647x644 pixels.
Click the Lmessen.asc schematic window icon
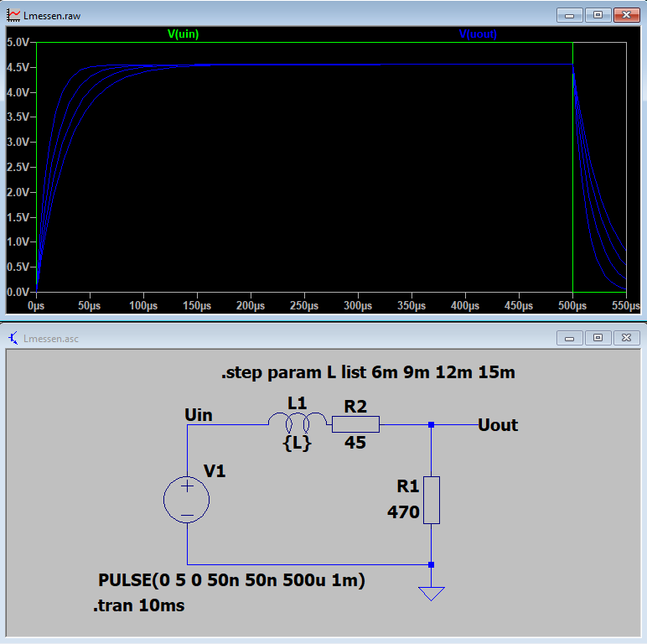[13, 338]
